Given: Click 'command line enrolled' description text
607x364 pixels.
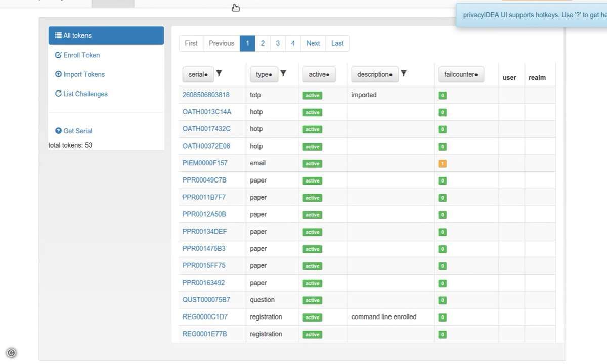Looking at the screenshot, I should pyautogui.click(x=384, y=317).
